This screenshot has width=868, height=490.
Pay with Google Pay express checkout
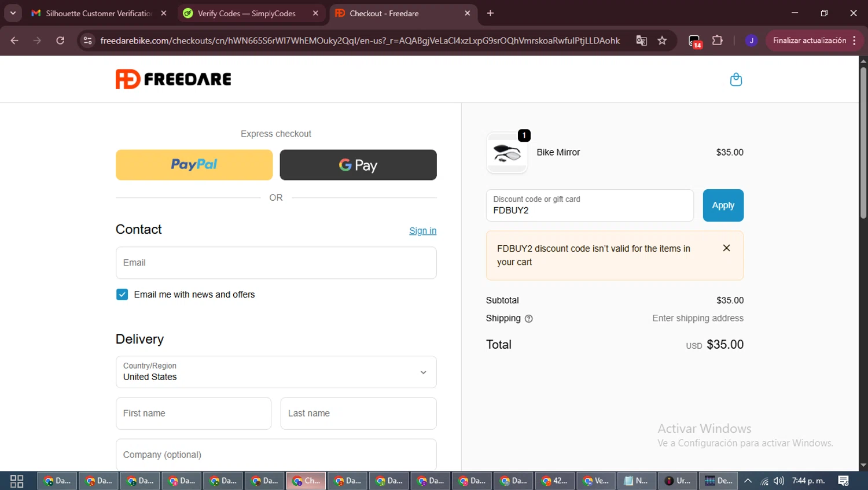point(358,165)
